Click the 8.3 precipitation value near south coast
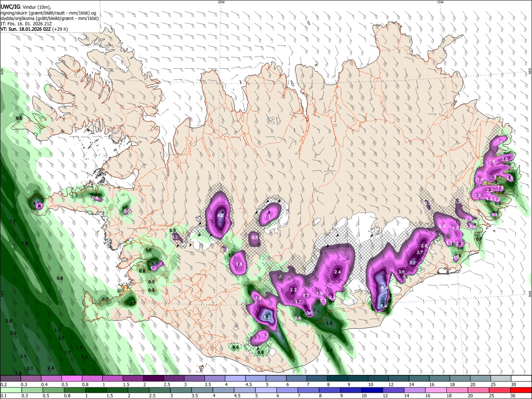This screenshot has width=532, height=399. coord(267,317)
